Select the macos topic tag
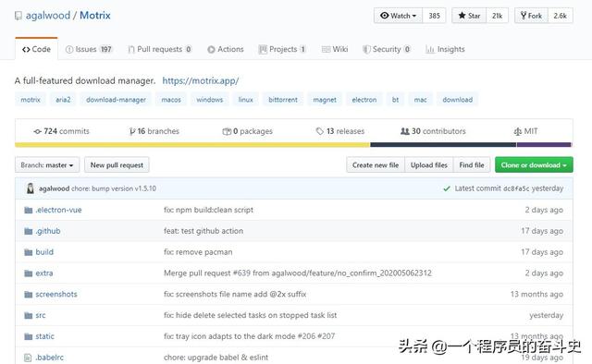592x364 pixels. [171, 100]
